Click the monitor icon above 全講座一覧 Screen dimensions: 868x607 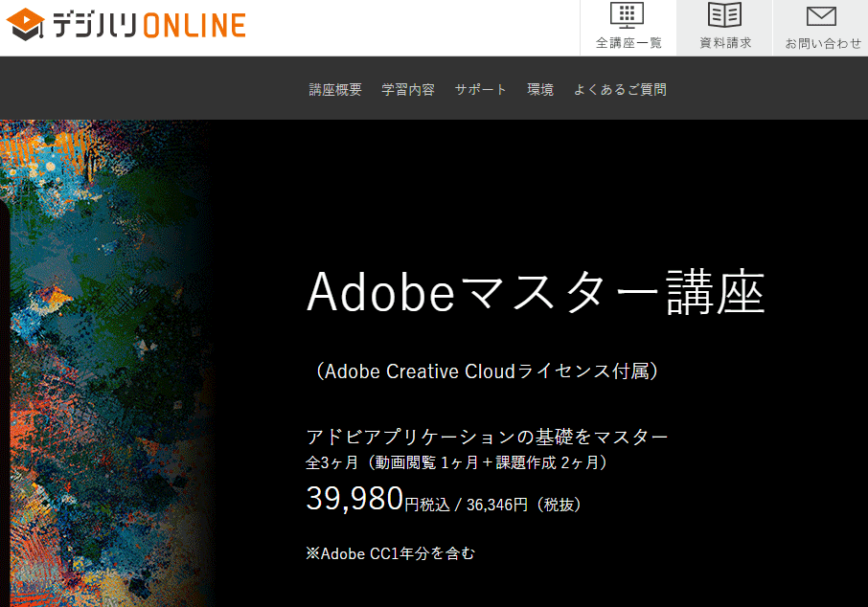628,15
